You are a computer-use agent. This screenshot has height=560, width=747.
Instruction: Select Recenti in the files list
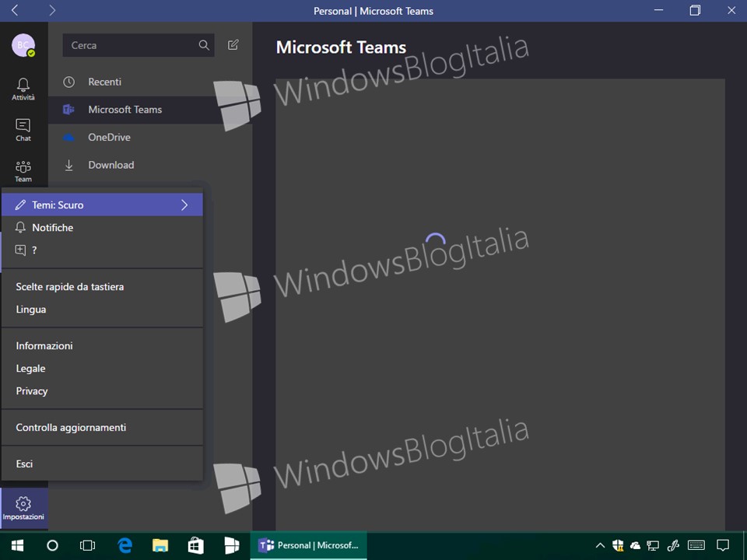(150, 82)
